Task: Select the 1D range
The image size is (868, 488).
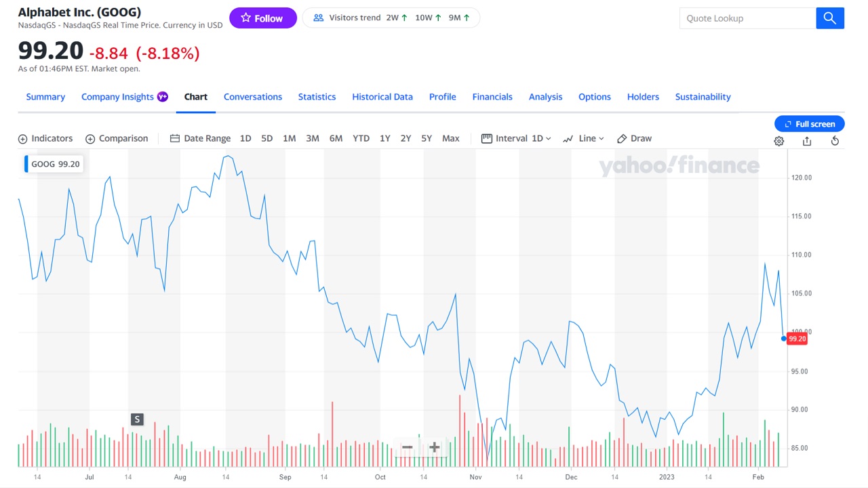Action: coord(245,138)
